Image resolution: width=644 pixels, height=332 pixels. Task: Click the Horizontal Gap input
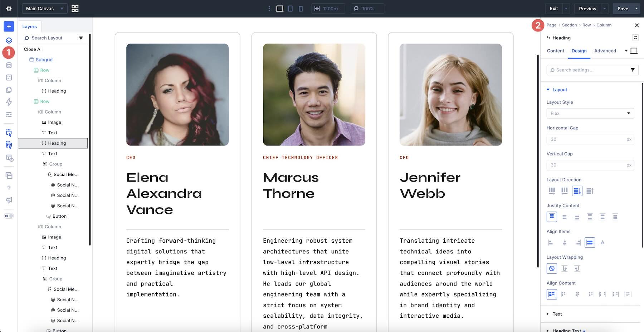[x=590, y=139]
